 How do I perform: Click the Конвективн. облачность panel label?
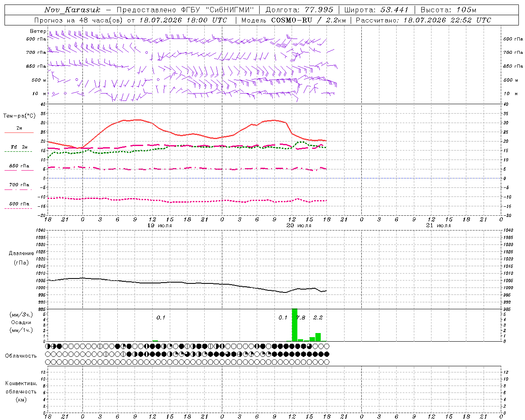pyautogui.click(x=21, y=391)
